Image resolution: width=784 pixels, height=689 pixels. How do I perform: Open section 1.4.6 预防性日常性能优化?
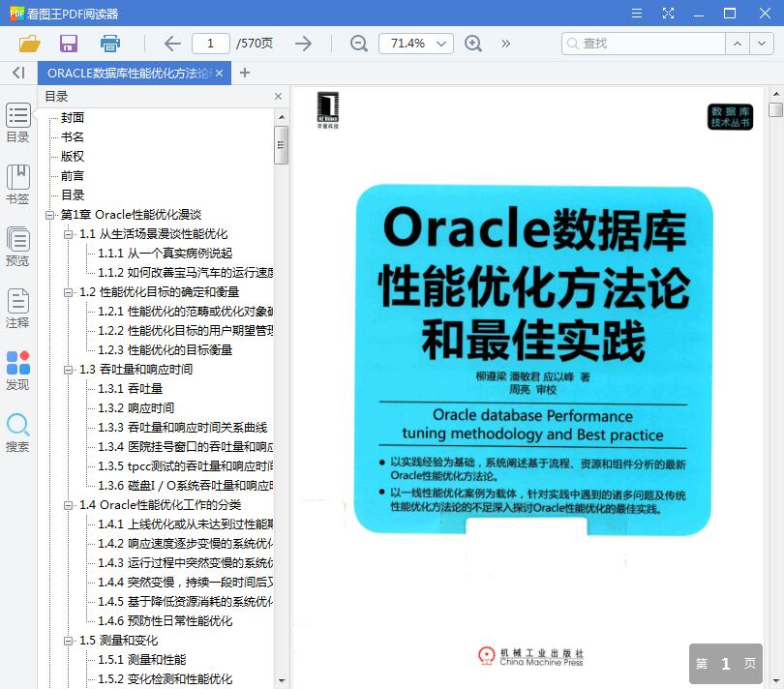coord(165,621)
